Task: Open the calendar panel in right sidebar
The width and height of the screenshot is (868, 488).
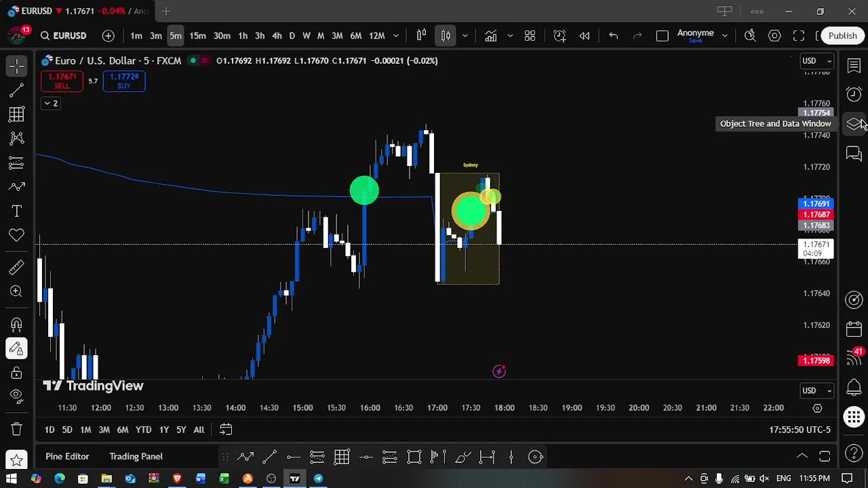Action: pyautogui.click(x=854, y=329)
